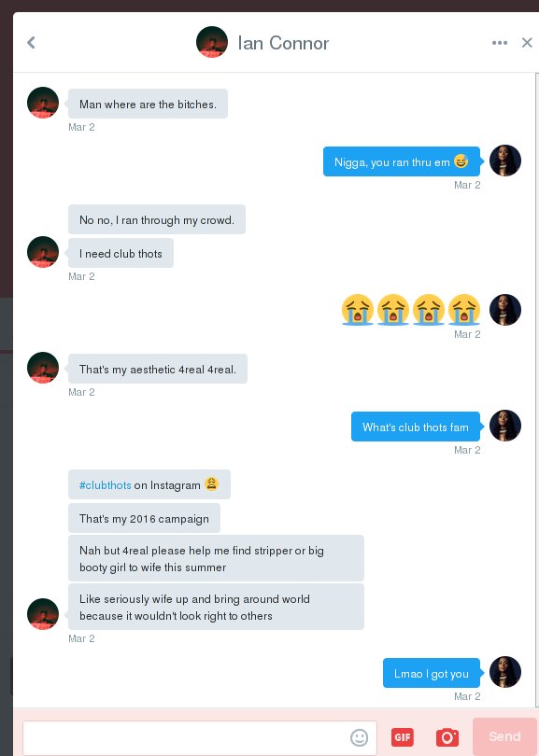Click avatar next to 'I need club thots'
The width and height of the screenshot is (539, 756).
pos(43,252)
